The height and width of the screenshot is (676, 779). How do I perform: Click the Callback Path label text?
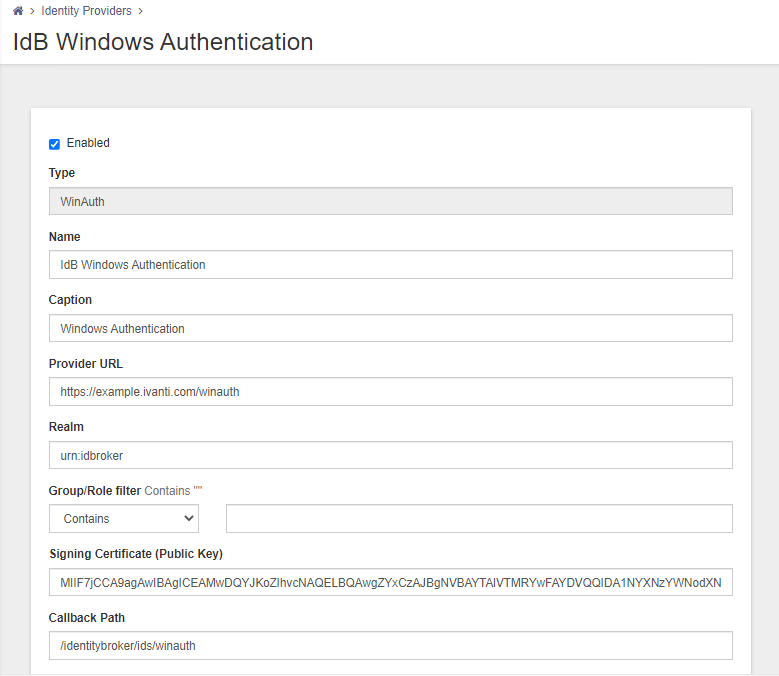pos(86,617)
